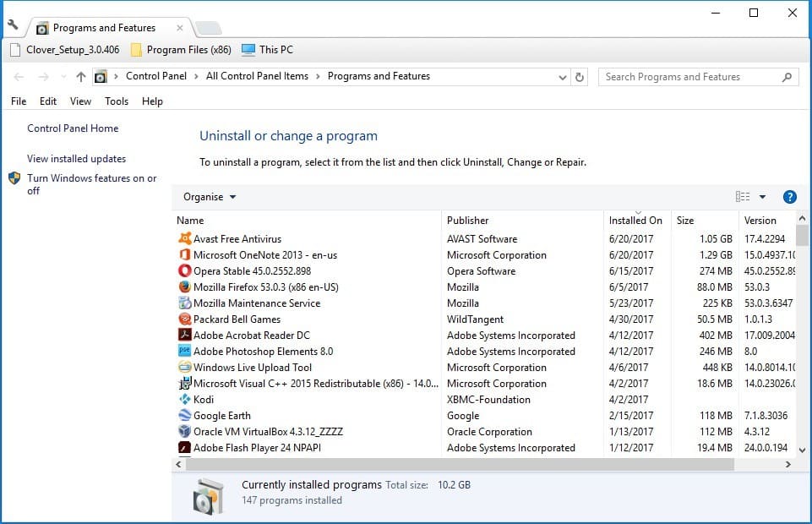Image resolution: width=812 pixels, height=524 pixels.
Task: Click the Oracle Corporation publisher cell
Action: pyautogui.click(x=489, y=432)
